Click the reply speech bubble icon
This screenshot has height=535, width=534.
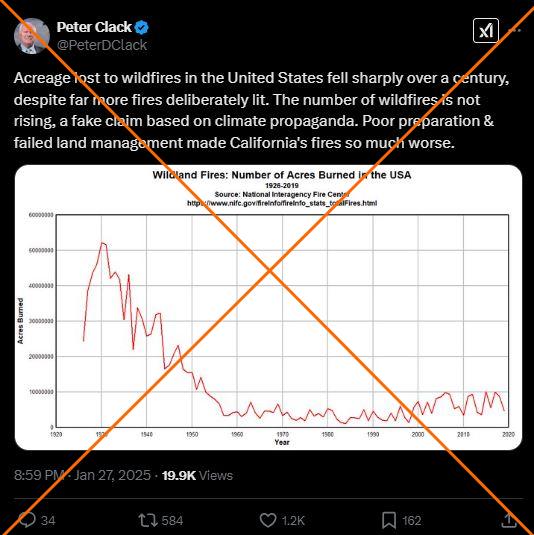pos(27,520)
